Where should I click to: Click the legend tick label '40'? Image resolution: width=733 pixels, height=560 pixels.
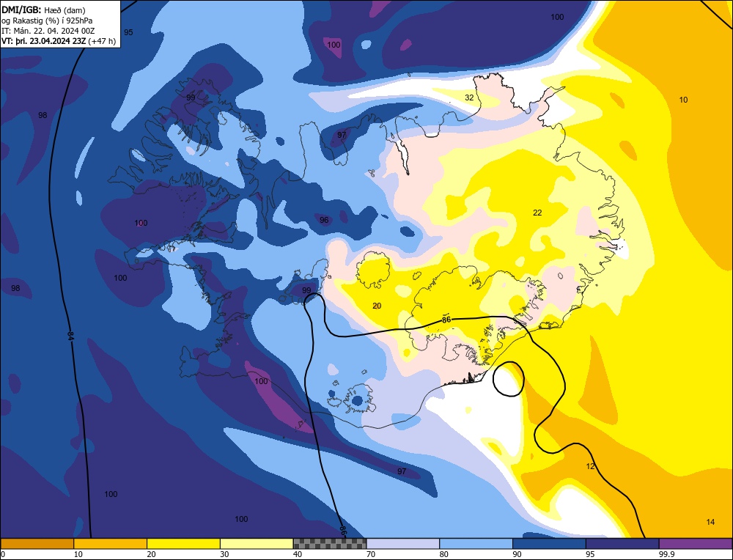pyautogui.click(x=298, y=554)
